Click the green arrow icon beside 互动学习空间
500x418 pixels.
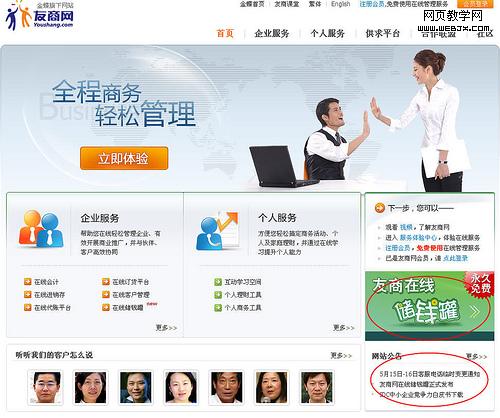pos(218,282)
